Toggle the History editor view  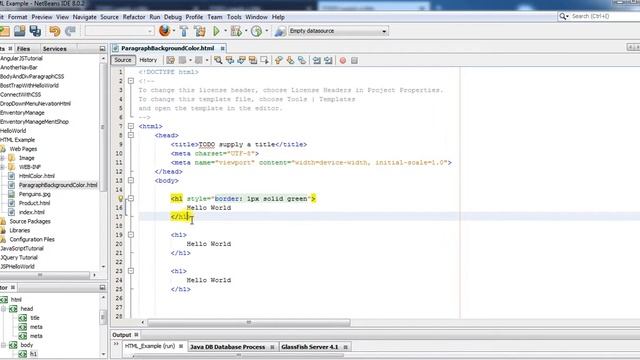tap(148, 60)
